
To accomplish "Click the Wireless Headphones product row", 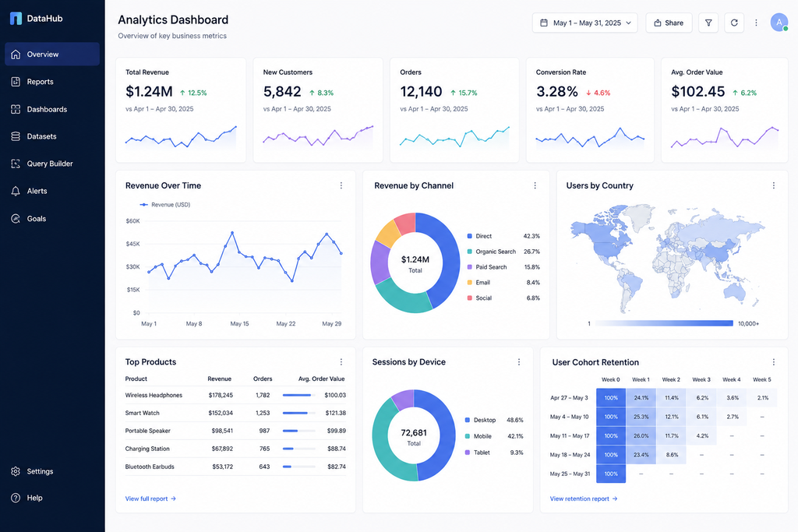I will click(x=235, y=395).
